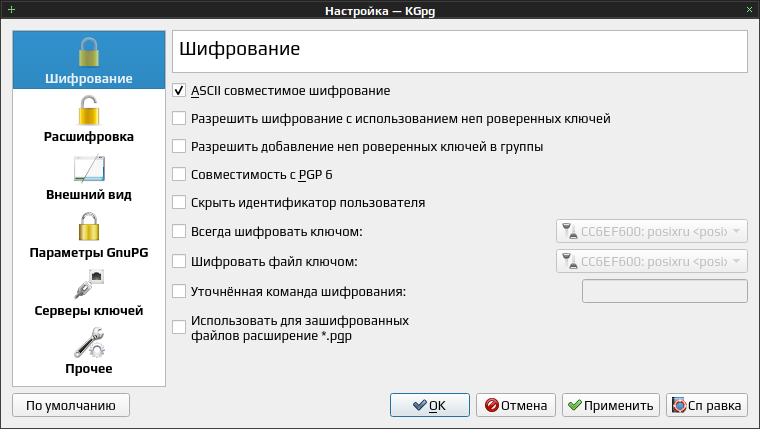Click the Уточнённая команда шифрования text field
Image resolution: width=760 pixels, height=429 pixels.
[x=665, y=291]
